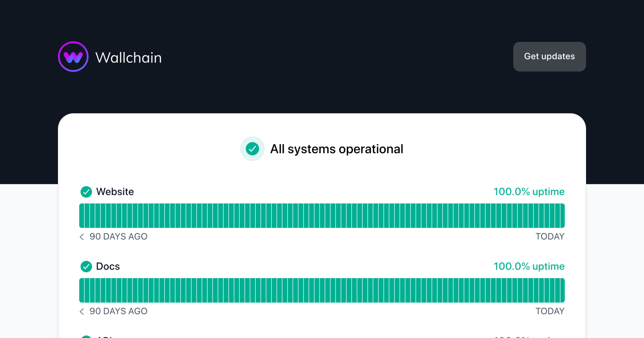Viewport: 644px width, 338px height.
Task: Expand earlier history for the Website uptime chart
Action: [x=82, y=237]
